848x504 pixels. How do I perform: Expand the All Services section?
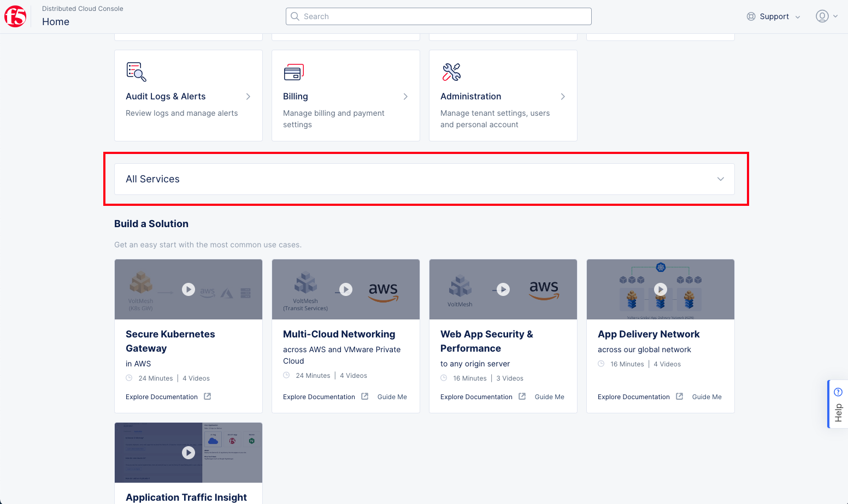pyautogui.click(x=720, y=179)
